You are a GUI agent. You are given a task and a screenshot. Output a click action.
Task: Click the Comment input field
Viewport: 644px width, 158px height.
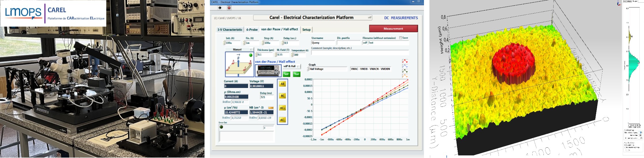[359, 53]
